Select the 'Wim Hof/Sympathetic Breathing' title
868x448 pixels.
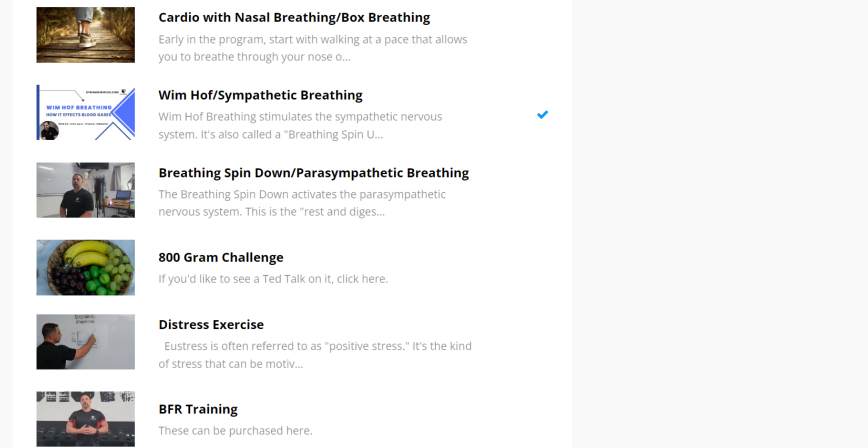click(260, 95)
